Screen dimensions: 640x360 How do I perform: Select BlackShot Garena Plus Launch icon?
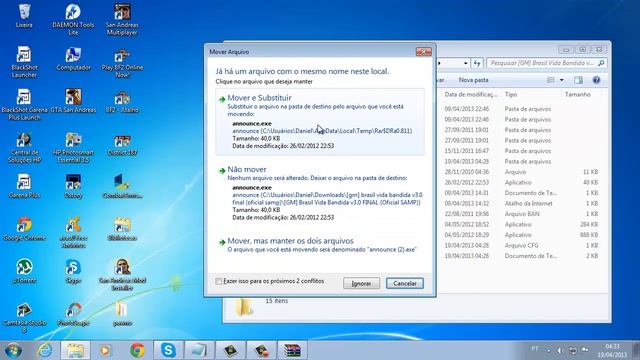[24, 105]
